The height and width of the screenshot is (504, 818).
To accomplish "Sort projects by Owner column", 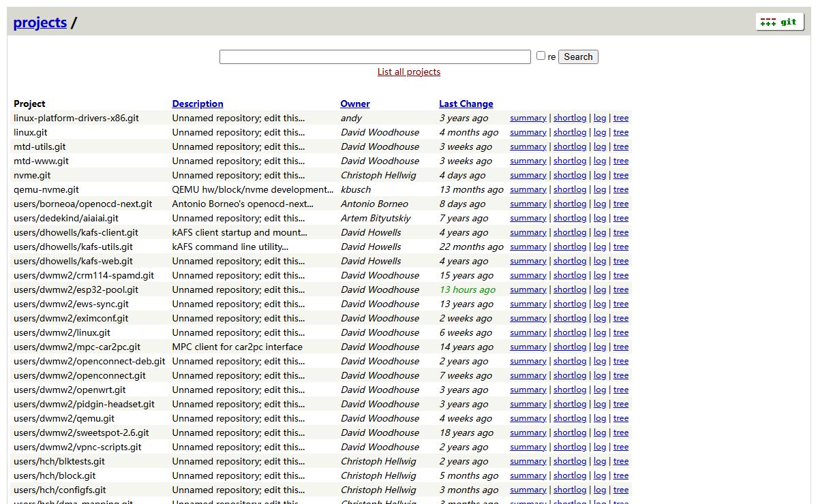I will click(355, 104).
